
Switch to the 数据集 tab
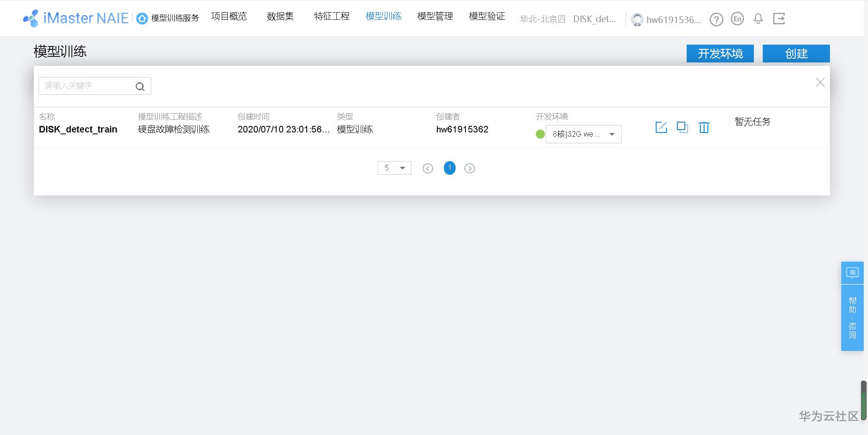(x=280, y=16)
